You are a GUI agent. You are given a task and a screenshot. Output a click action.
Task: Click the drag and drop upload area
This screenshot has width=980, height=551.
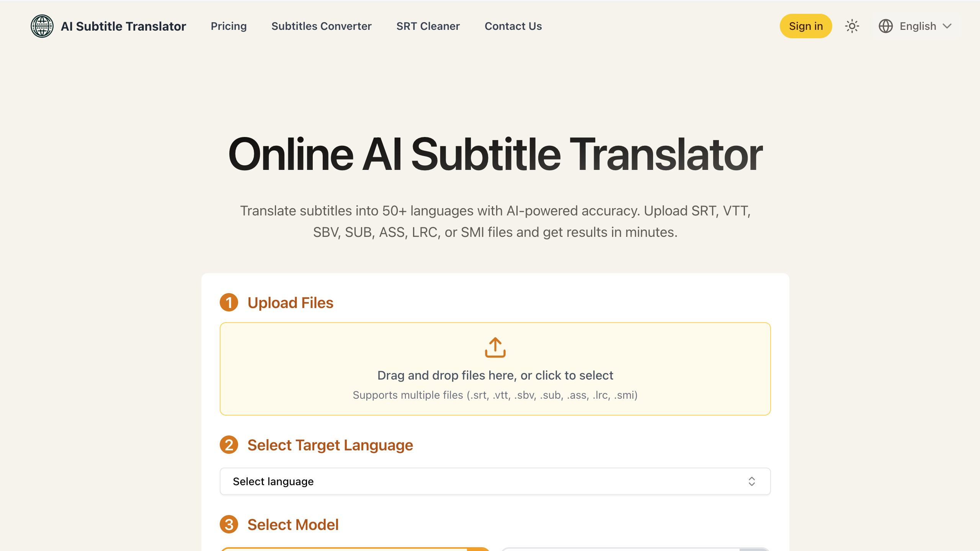(x=495, y=369)
